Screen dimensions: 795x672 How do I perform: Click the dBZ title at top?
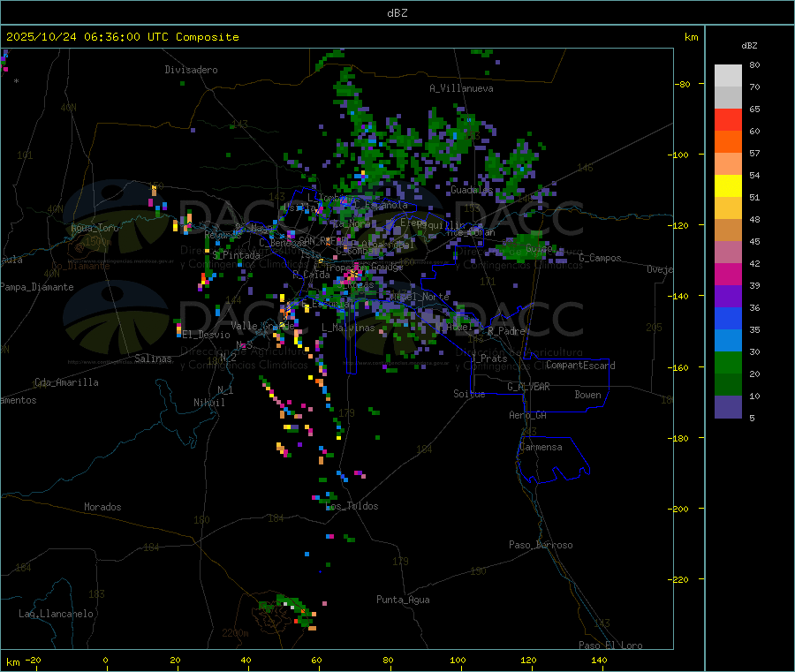(x=397, y=13)
